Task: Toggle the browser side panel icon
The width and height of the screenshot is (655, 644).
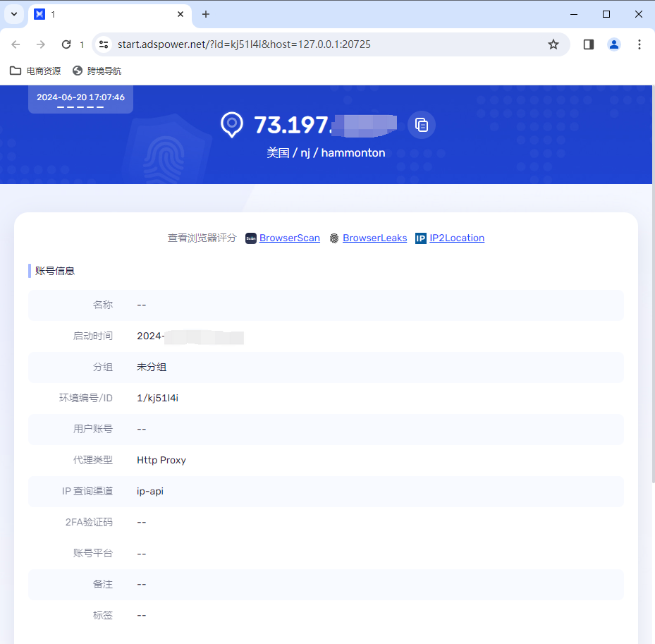Action: (589, 44)
